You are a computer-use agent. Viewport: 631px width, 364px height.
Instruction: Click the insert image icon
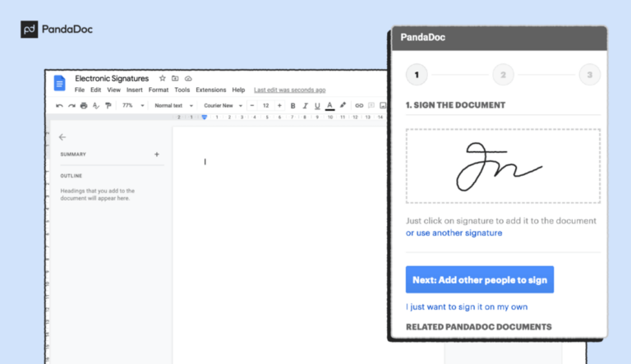[383, 105]
